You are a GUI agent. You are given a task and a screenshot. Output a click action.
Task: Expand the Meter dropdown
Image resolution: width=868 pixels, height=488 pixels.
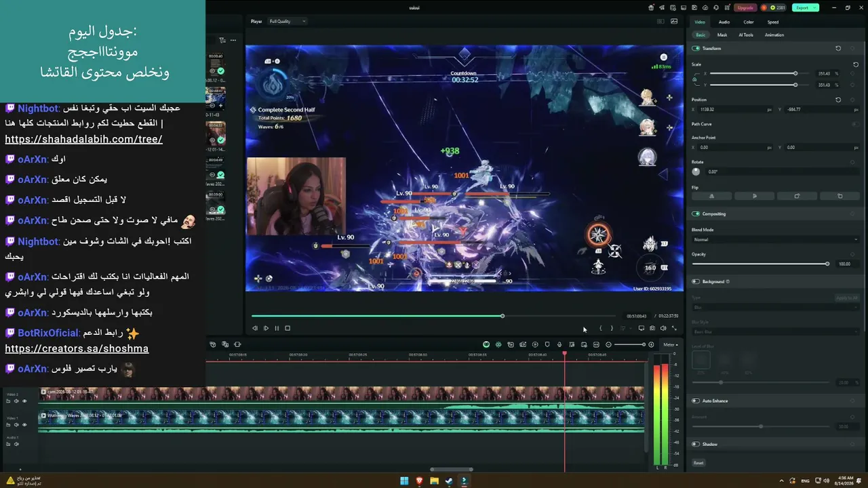click(670, 345)
